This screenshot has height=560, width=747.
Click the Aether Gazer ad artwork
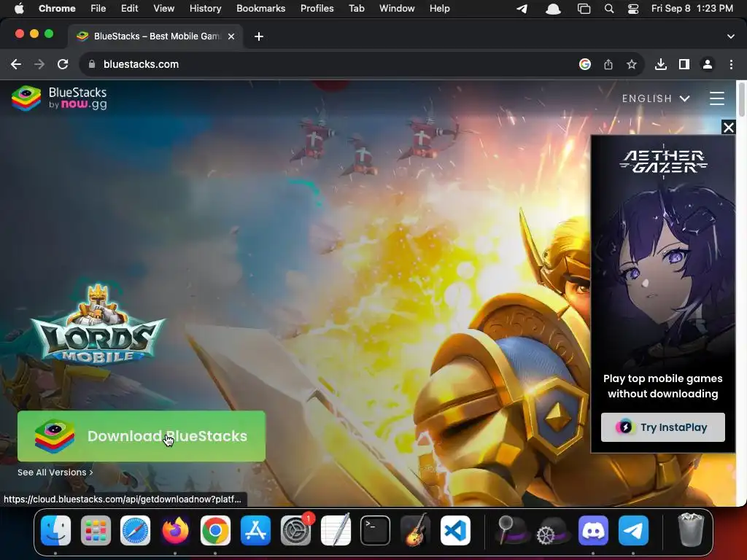coord(662,271)
